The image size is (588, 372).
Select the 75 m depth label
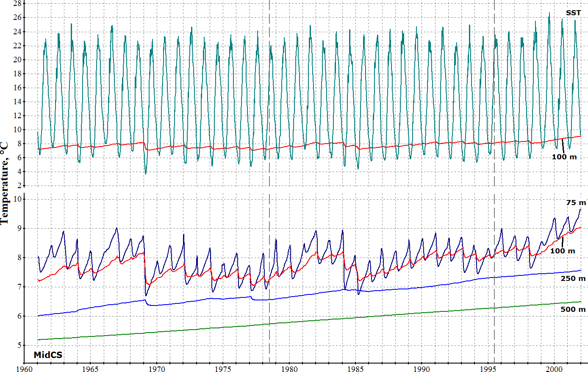[x=576, y=203]
